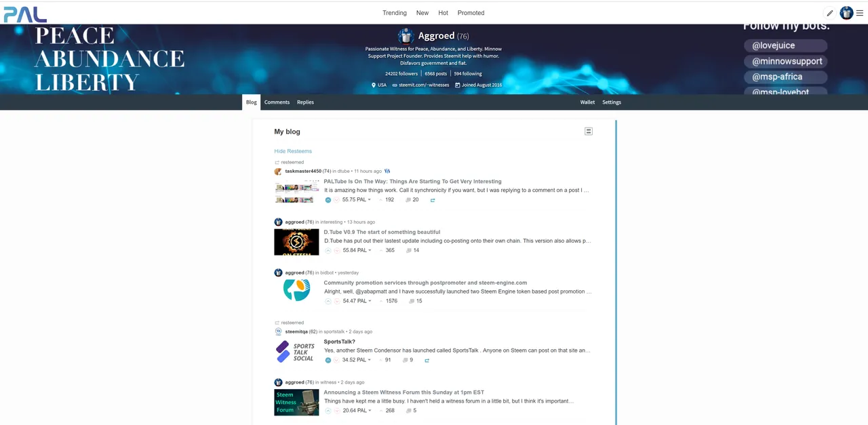Viewport: 868px width, 425px height.
Task: Upvote the SportsTalk? post
Action: (328, 360)
